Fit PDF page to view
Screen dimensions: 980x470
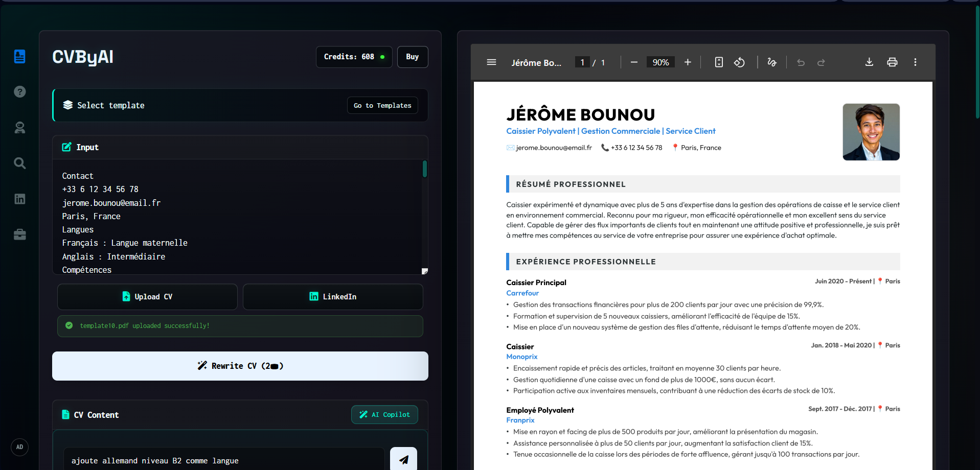coord(719,62)
